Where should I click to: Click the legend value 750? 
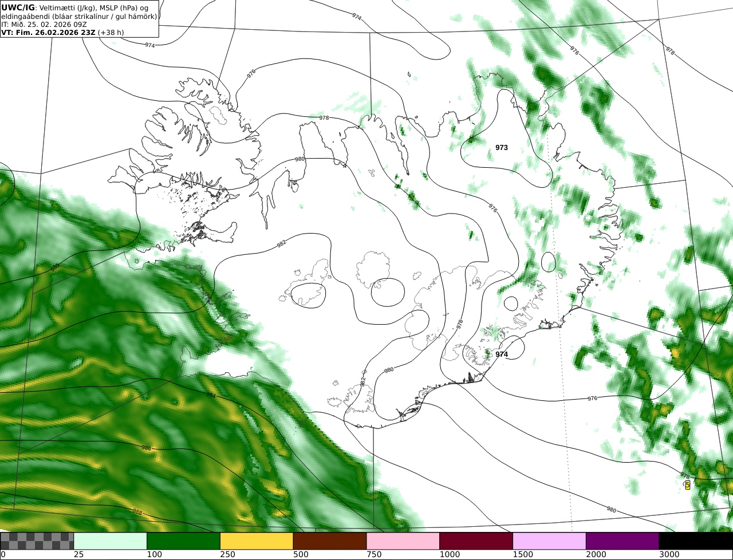click(373, 555)
